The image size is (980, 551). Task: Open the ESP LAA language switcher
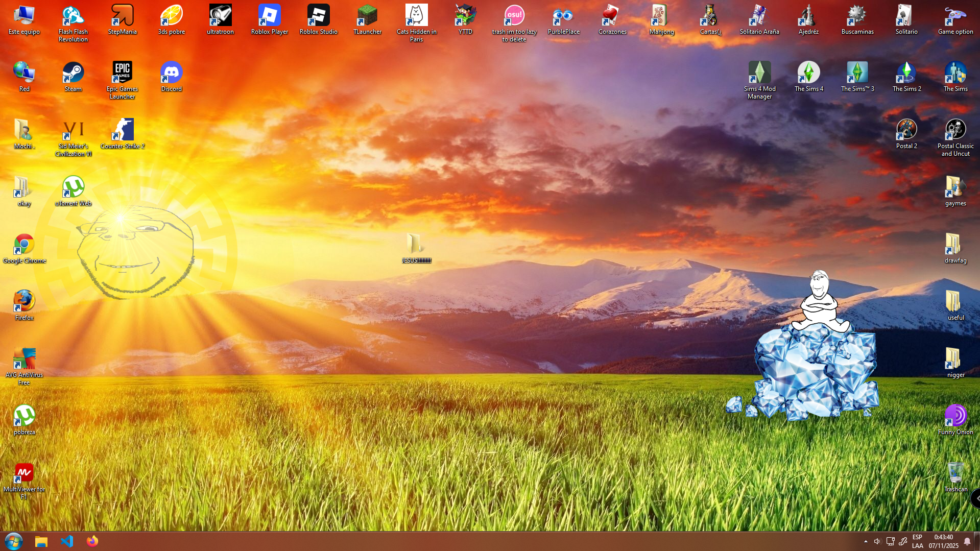[917, 541]
